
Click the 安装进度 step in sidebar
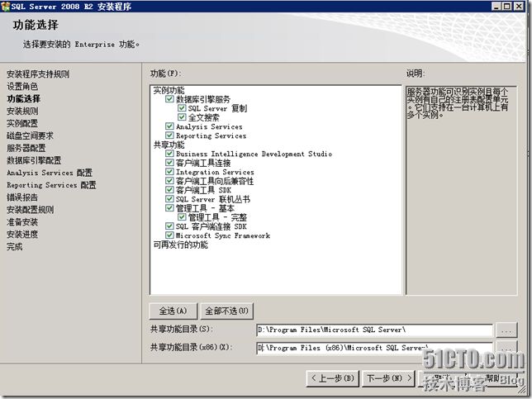click(22, 234)
